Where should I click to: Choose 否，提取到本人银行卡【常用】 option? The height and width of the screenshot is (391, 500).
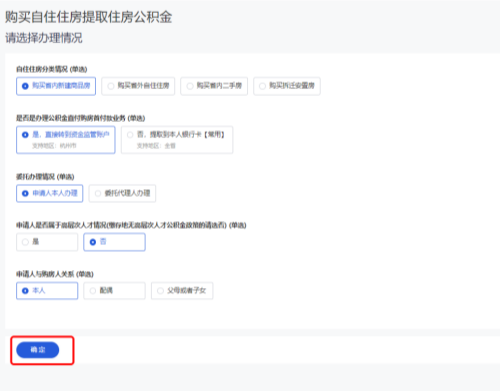177,140
